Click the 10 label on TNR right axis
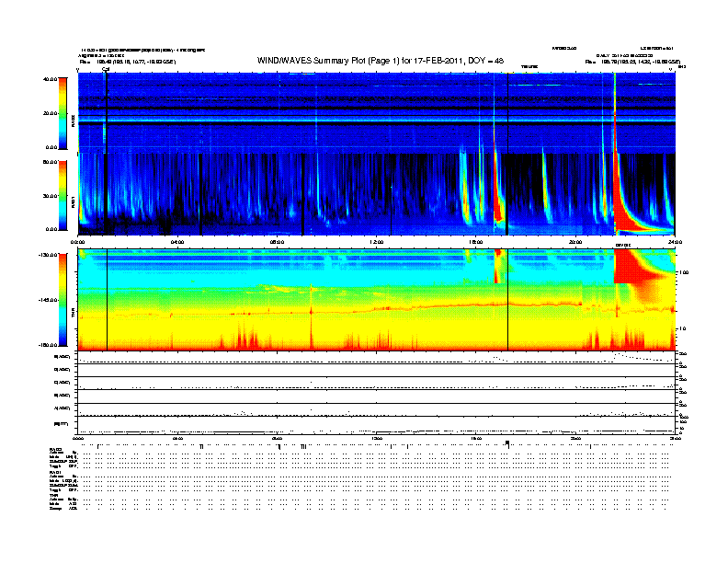This screenshot has height=563, width=728. click(x=683, y=329)
